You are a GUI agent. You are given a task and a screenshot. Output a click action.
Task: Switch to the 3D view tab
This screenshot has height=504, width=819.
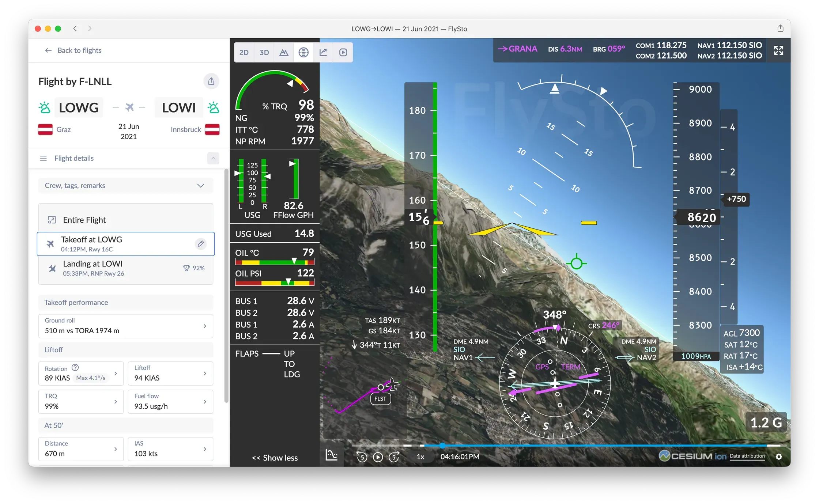coord(264,52)
